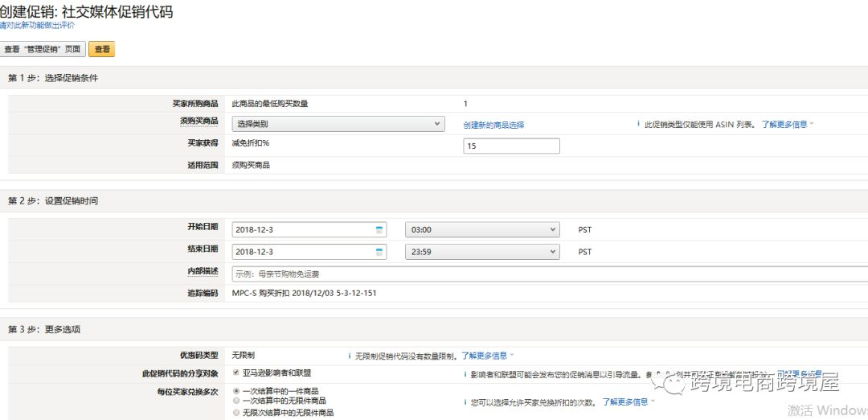The image size is (868, 420).
Task: Click 查看"管理促销"页面 button
Action: (x=43, y=49)
